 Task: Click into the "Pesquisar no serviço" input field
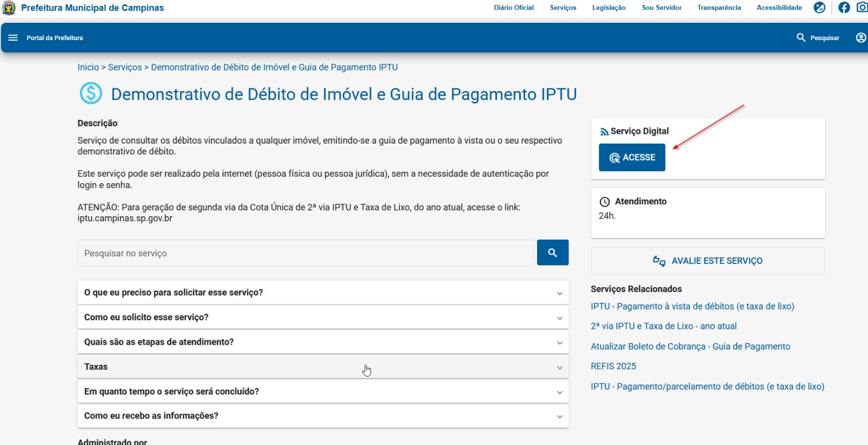(x=305, y=253)
